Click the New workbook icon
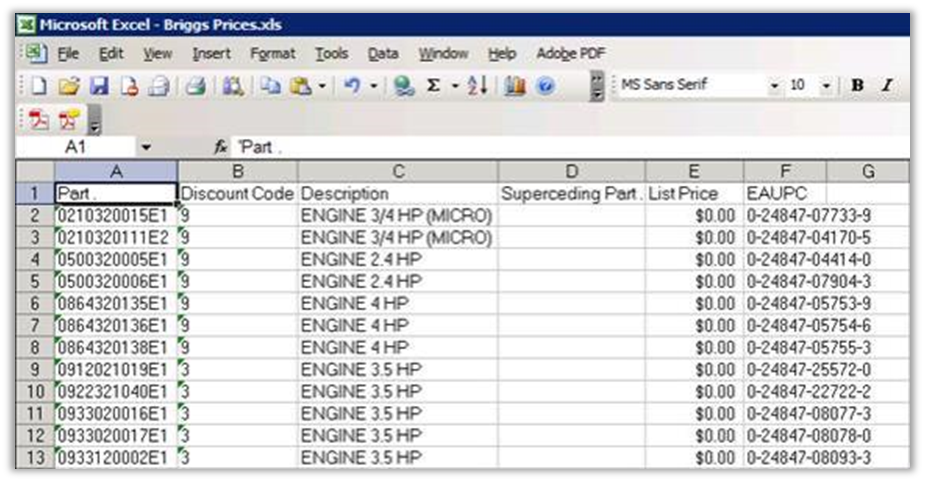925x482 pixels. coord(38,87)
